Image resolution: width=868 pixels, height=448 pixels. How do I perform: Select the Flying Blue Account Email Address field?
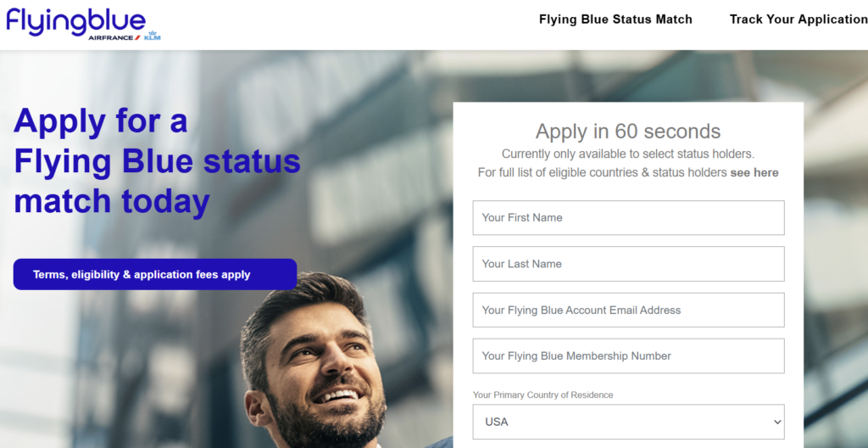[x=628, y=310]
